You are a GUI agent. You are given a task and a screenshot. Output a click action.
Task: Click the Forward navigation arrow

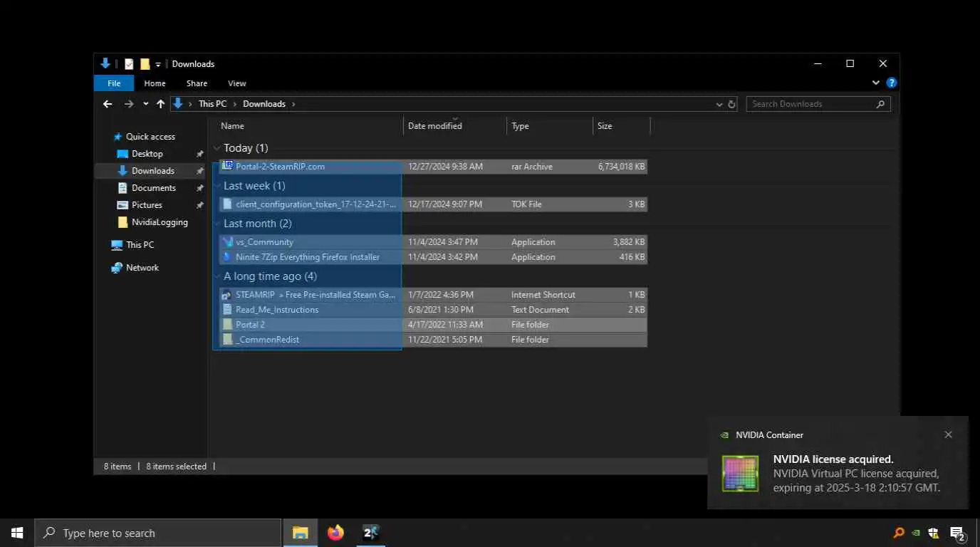[x=129, y=104]
